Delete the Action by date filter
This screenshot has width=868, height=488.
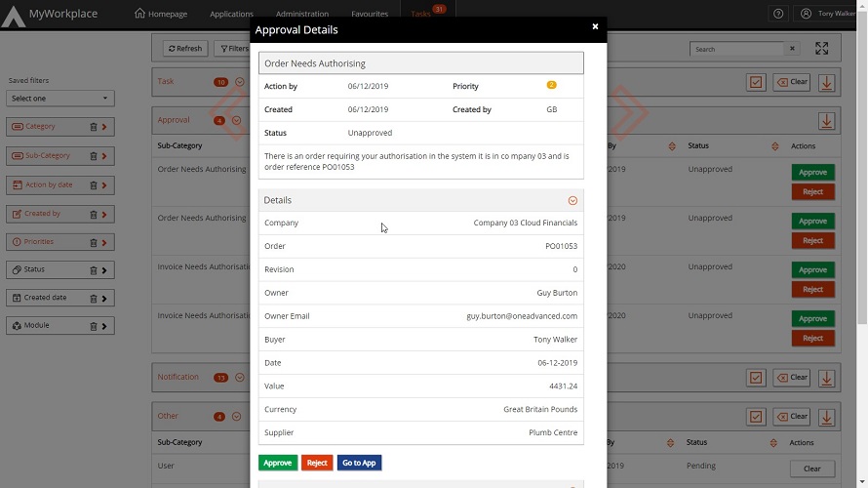pyautogui.click(x=94, y=185)
